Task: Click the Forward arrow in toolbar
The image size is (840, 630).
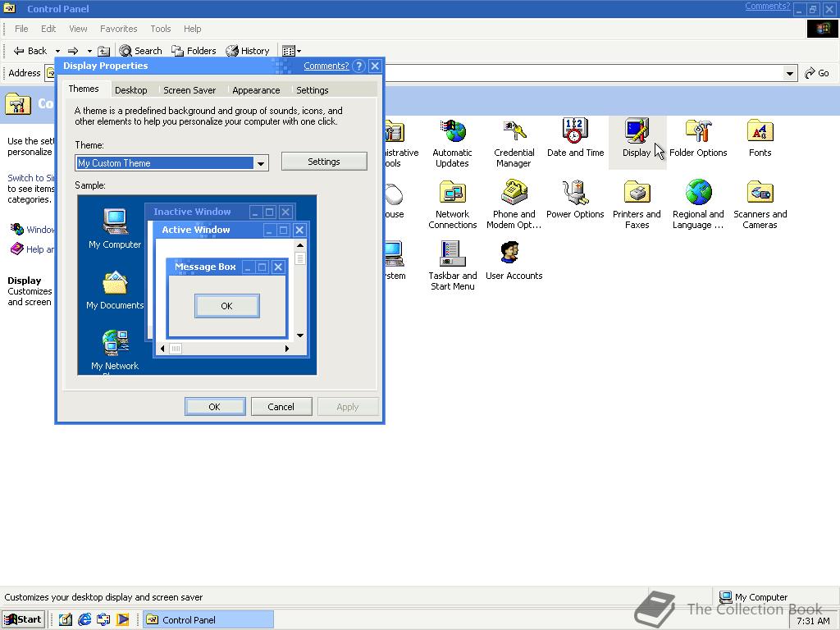Action: click(x=73, y=51)
